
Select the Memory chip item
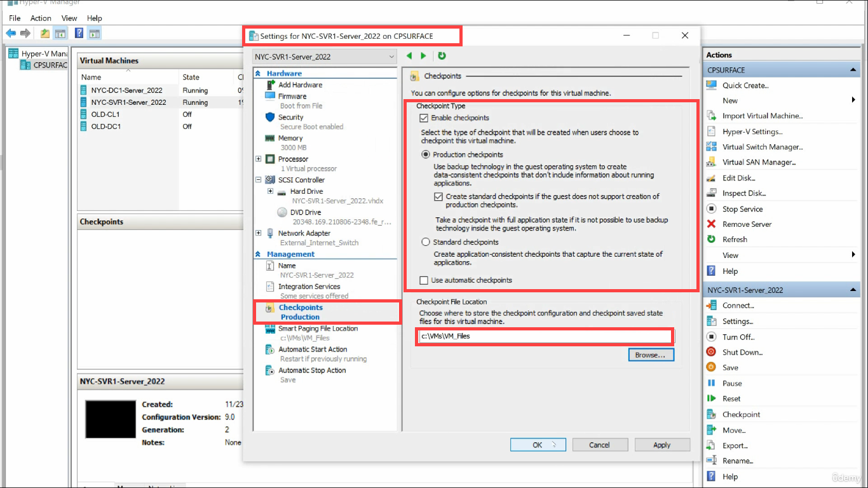click(x=269, y=138)
